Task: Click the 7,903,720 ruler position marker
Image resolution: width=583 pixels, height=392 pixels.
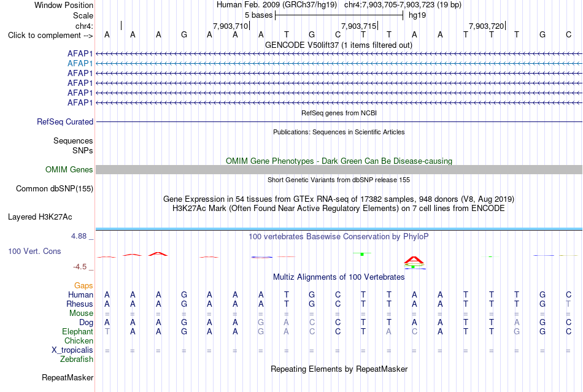Action: pos(486,26)
